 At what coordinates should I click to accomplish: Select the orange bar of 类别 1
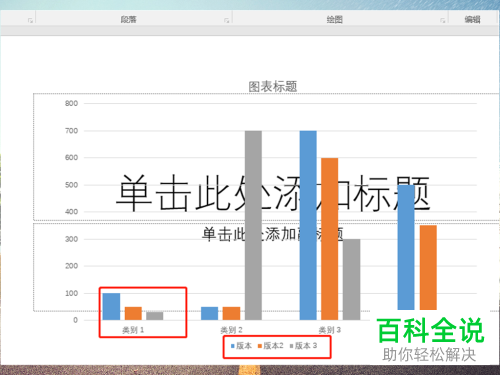pos(133,313)
